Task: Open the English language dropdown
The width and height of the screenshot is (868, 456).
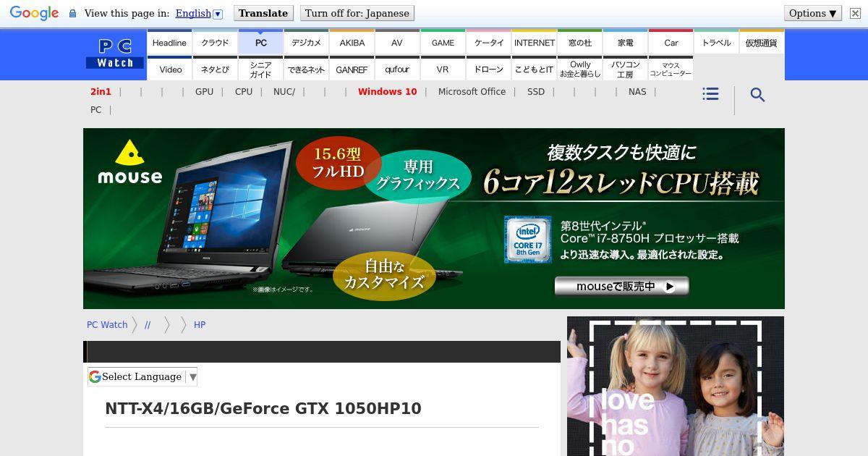Action: [199, 13]
